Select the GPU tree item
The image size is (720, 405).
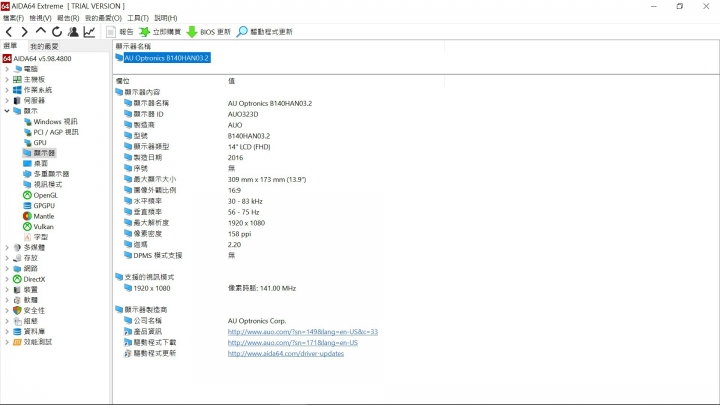point(35,143)
